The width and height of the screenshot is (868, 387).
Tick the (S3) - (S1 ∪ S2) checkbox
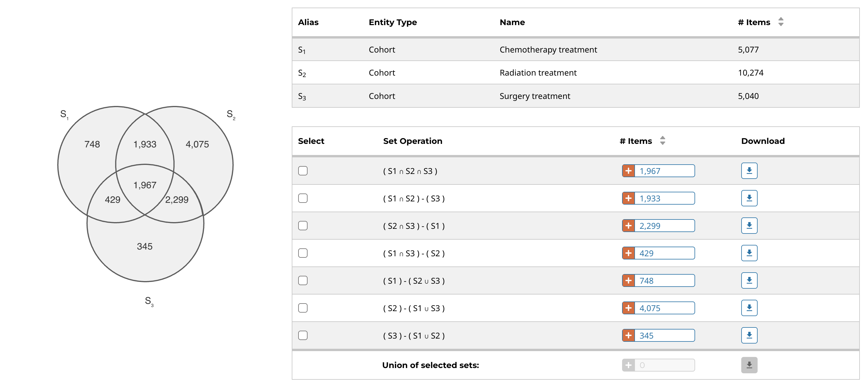tap(303, 335)
